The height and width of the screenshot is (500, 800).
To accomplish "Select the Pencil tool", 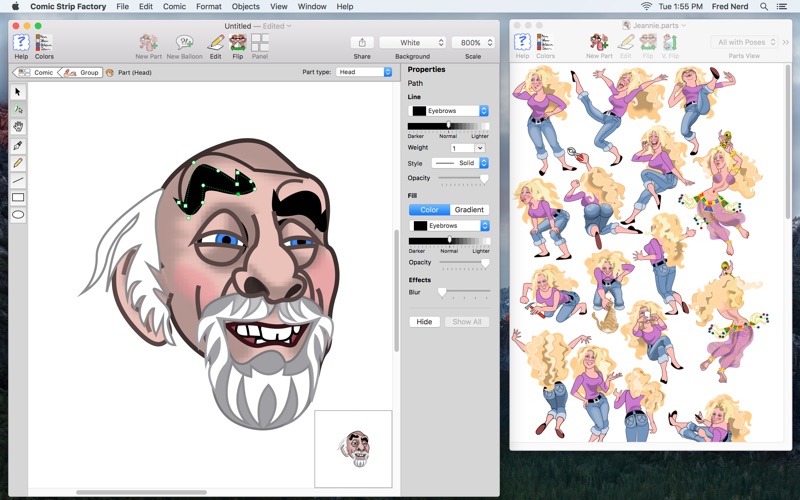I will tap(18, 163).
